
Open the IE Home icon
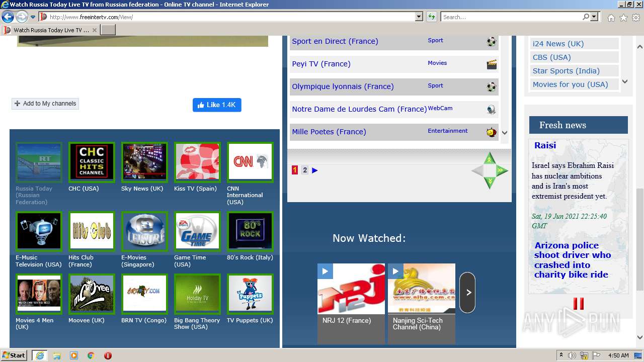(611, 18)
